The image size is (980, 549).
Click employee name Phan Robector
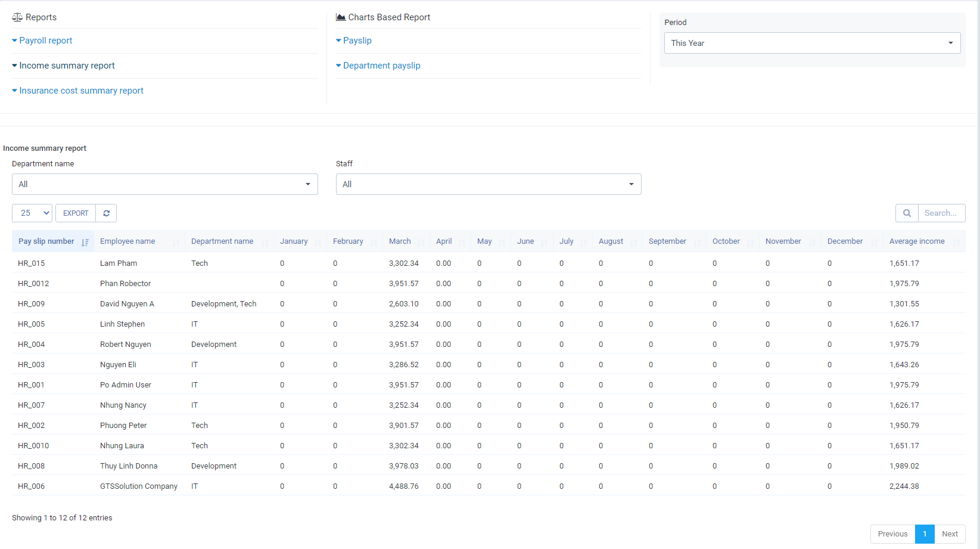point(125,283)
